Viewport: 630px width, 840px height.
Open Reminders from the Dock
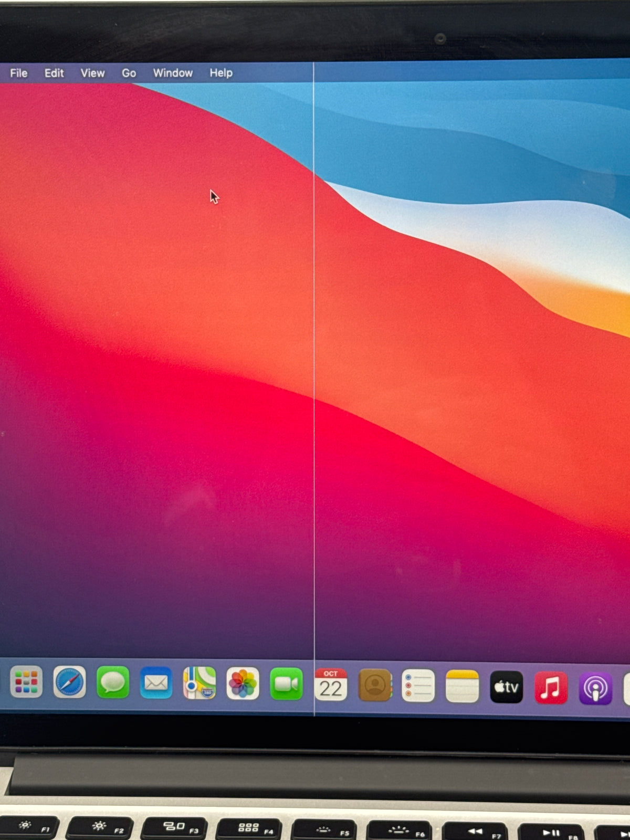click(418, 686)
